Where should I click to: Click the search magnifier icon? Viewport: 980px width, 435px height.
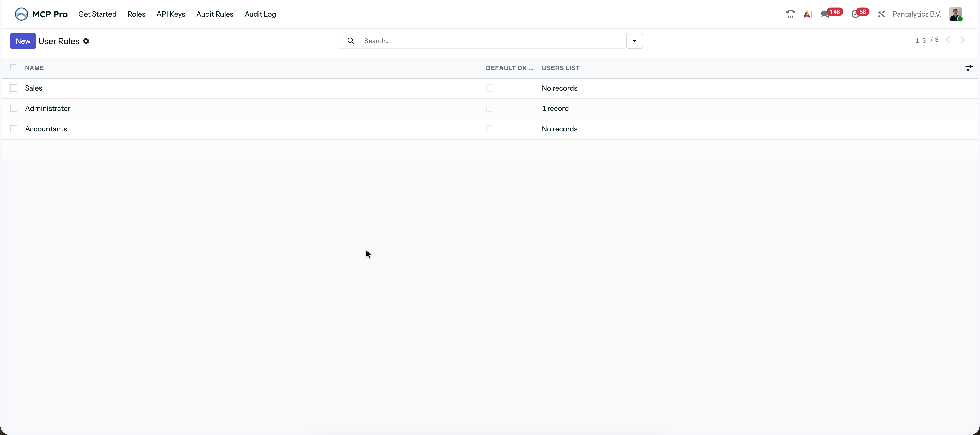[x=351, y=41]
